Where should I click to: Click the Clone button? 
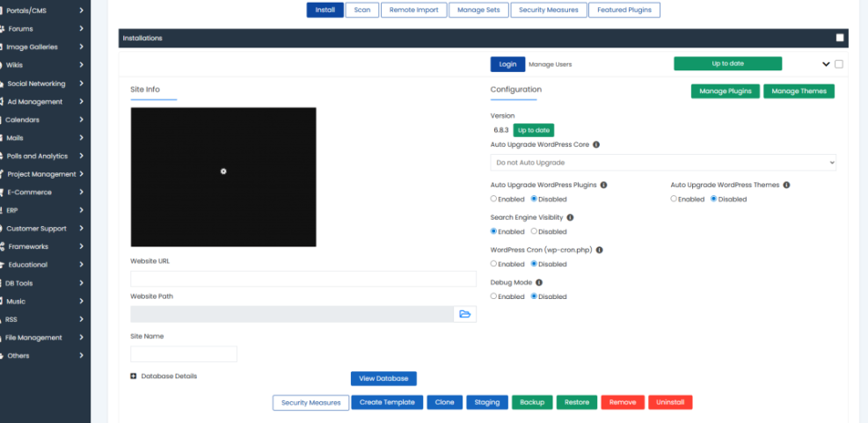coord(444,403)
